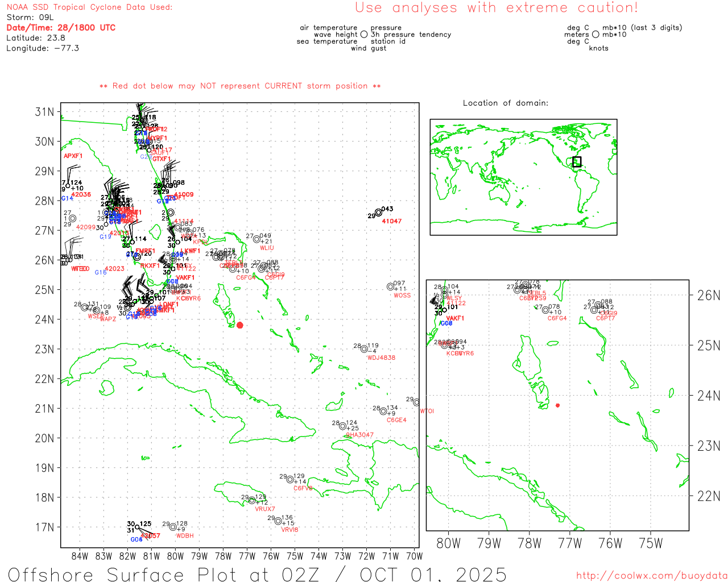Click station label WAPZ
Viewport: 728px width, 582px height.
coord(108,319)
